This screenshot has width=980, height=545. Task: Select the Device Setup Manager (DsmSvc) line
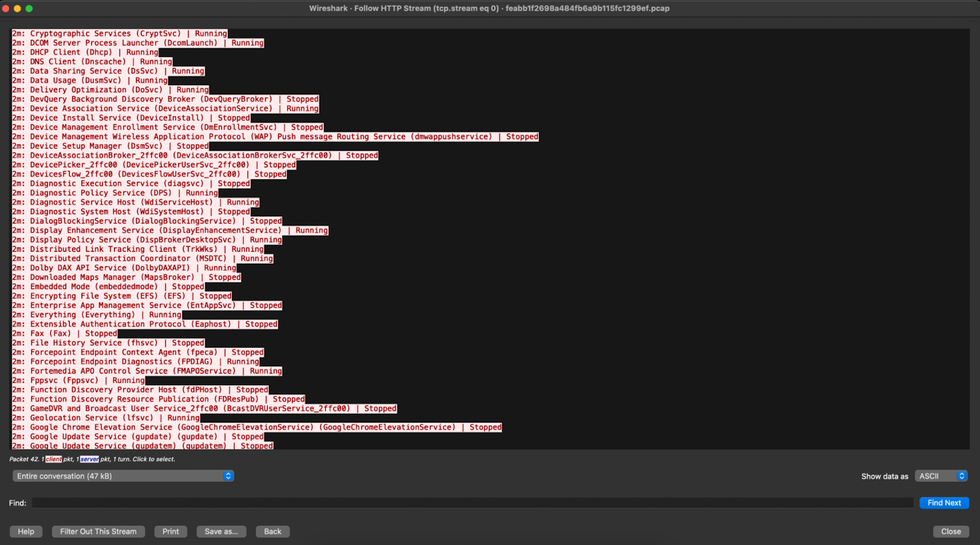[x=110, y=146]
